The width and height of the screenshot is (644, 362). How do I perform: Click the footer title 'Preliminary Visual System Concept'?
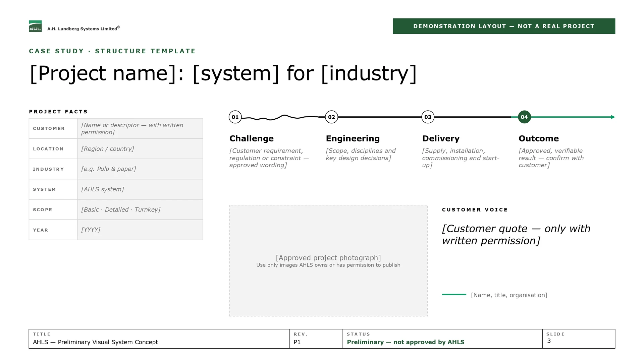[x=108, y=342]
